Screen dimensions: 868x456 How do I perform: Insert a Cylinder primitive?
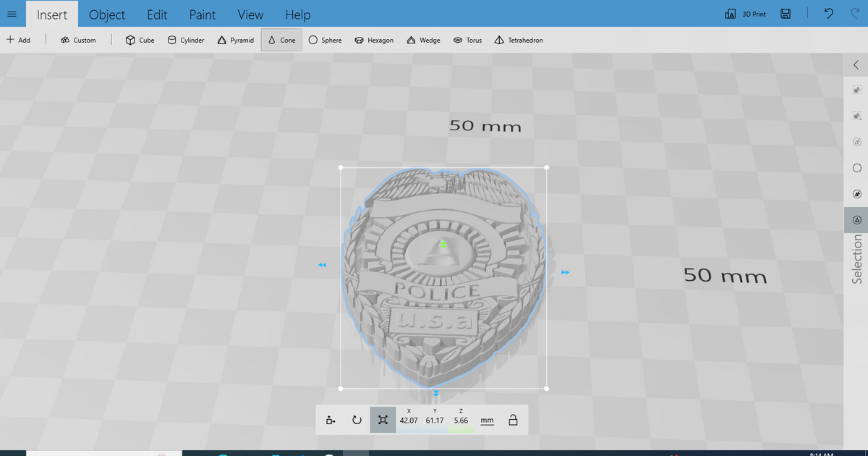click(185, 40)
